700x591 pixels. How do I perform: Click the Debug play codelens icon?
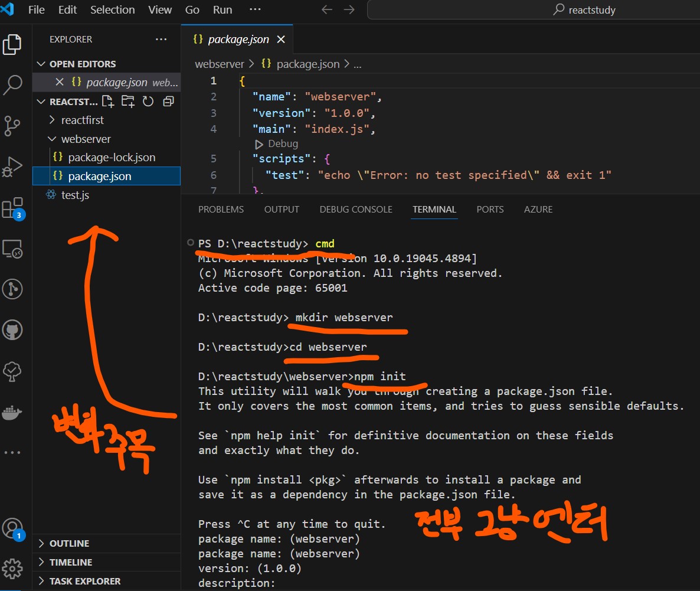[259, 144]
